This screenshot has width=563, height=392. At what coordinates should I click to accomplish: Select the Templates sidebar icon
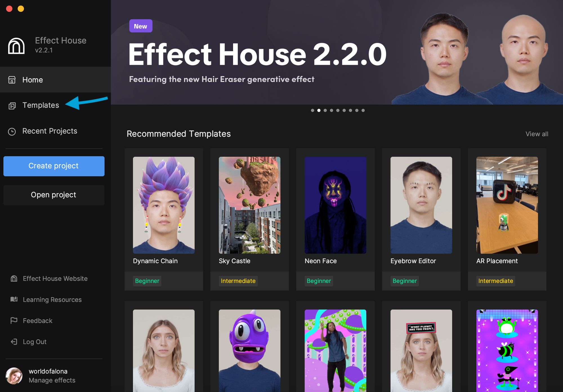coord(12,105)
